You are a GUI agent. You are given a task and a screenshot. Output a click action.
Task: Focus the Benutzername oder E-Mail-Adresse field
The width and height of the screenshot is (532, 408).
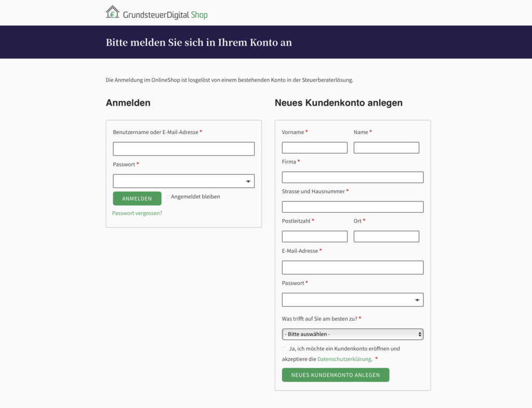pyautogui.click(x=183, y=149)
